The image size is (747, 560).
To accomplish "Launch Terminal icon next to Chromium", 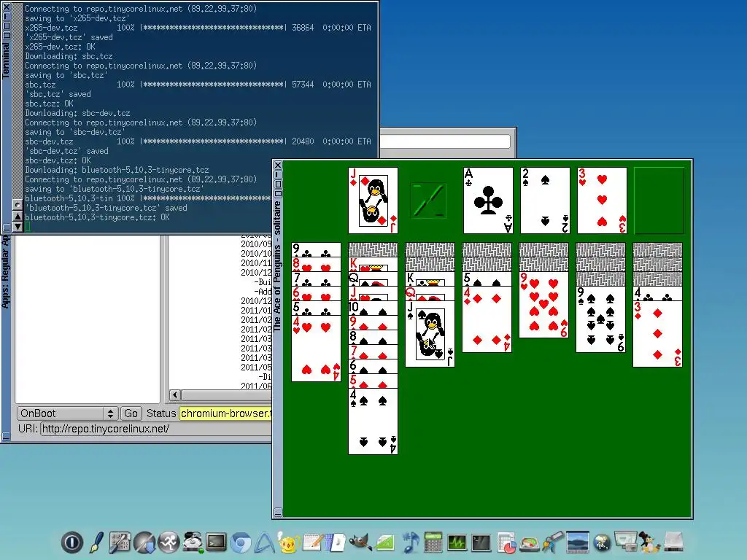I will coord(216,542).
